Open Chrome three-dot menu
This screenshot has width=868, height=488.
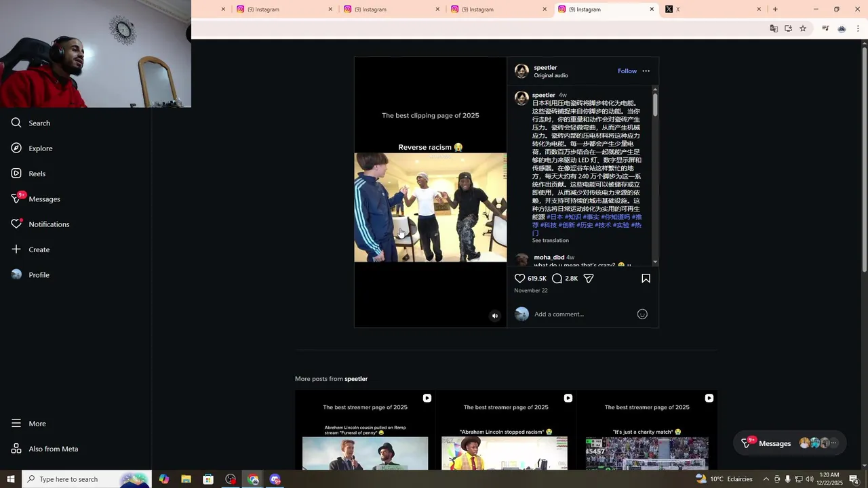tap(858, 28)
